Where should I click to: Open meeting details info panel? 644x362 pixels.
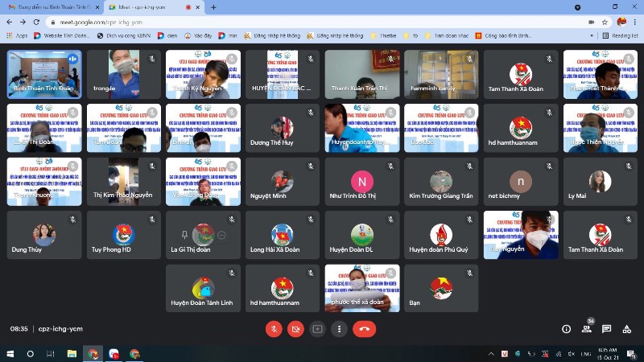566,329
